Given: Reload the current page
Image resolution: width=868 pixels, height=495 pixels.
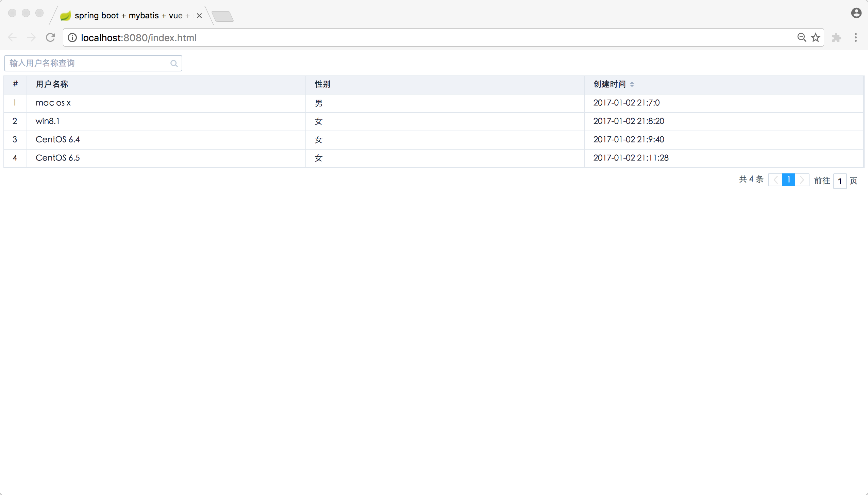Looking at the screenshot, I should click(50, 37).
